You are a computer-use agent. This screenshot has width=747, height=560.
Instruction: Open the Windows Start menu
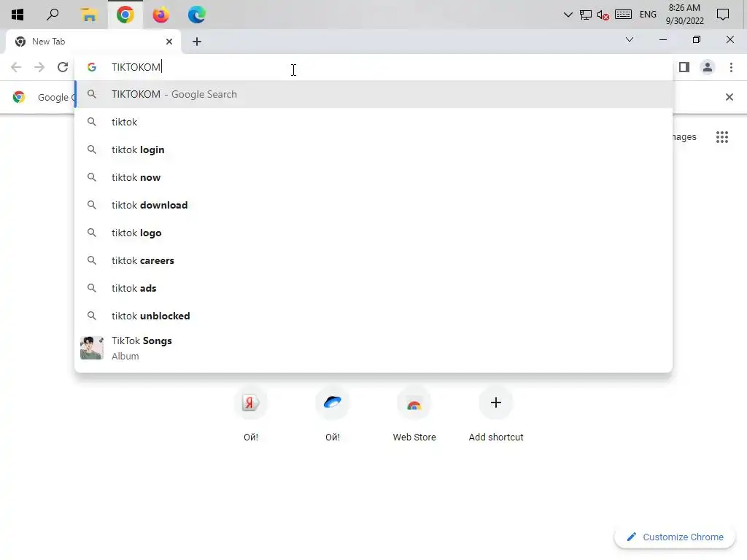pyautogui.click(x=18, y=15)
